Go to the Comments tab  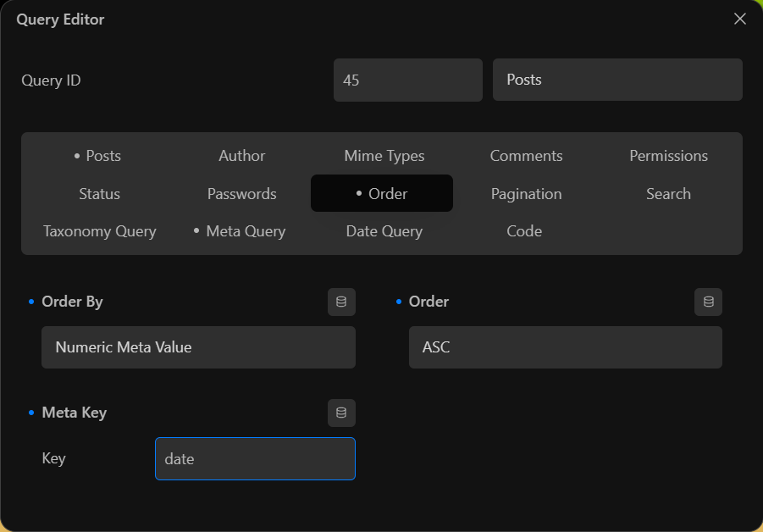(526, 156)
